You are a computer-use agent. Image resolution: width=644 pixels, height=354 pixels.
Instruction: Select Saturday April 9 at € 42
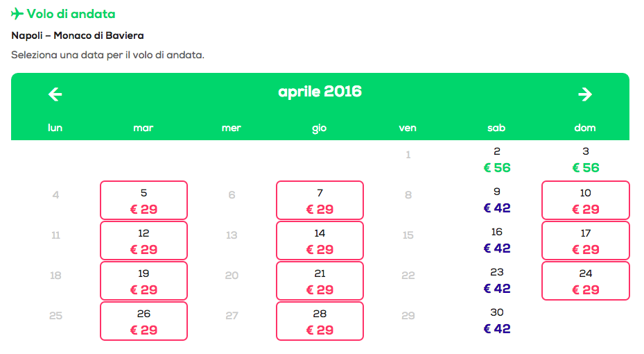point(497,201)
